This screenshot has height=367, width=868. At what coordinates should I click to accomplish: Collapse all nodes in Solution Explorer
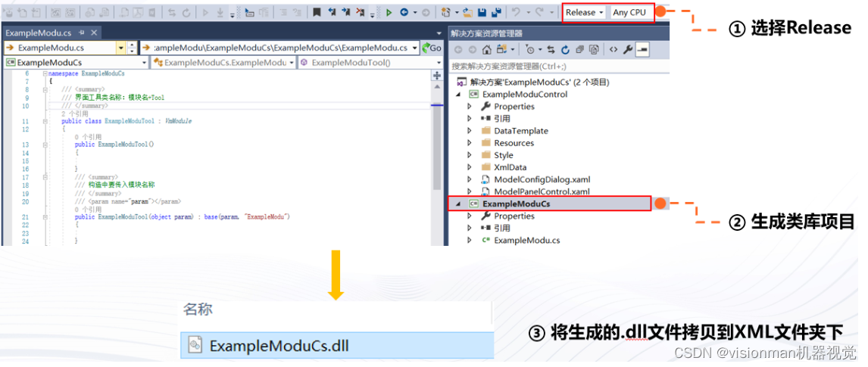579,50
